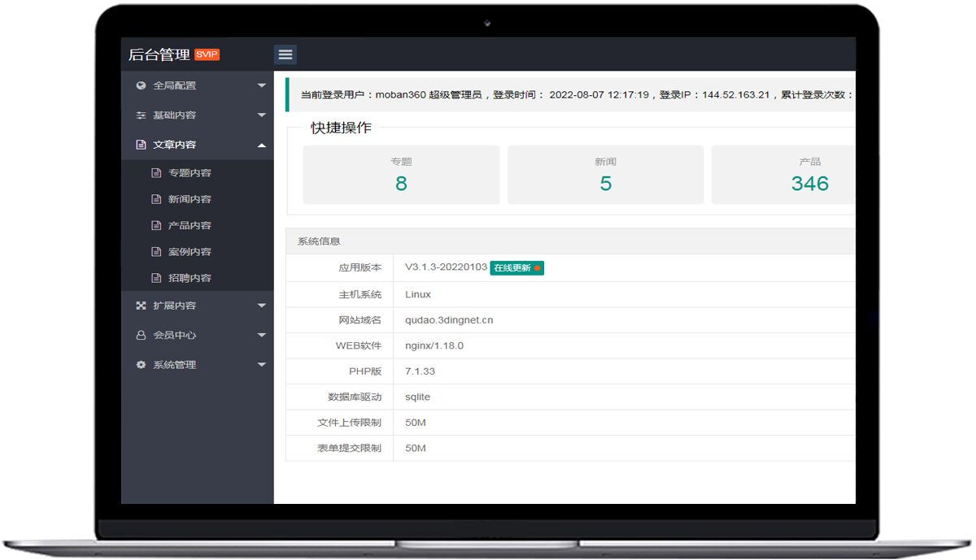Click the document icon beside 文章内容
The image size is (976, 560).
[x=141, y=145]
